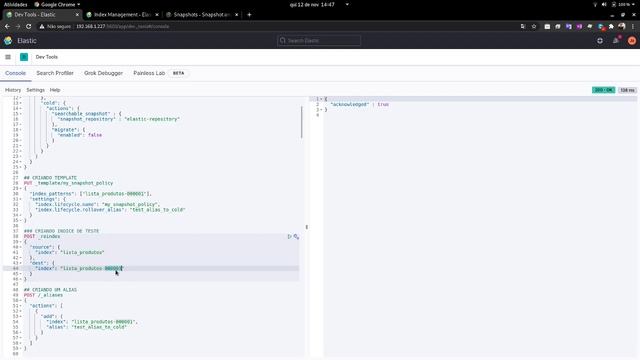
Task: Open the Atividades overview
Action: [x=16, y=4]
